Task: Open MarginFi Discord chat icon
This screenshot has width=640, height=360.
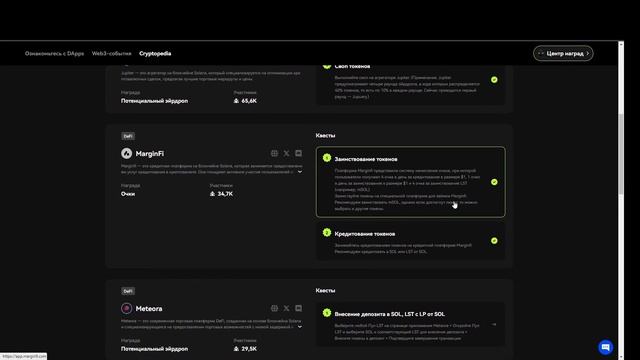Action: [298, 153]
